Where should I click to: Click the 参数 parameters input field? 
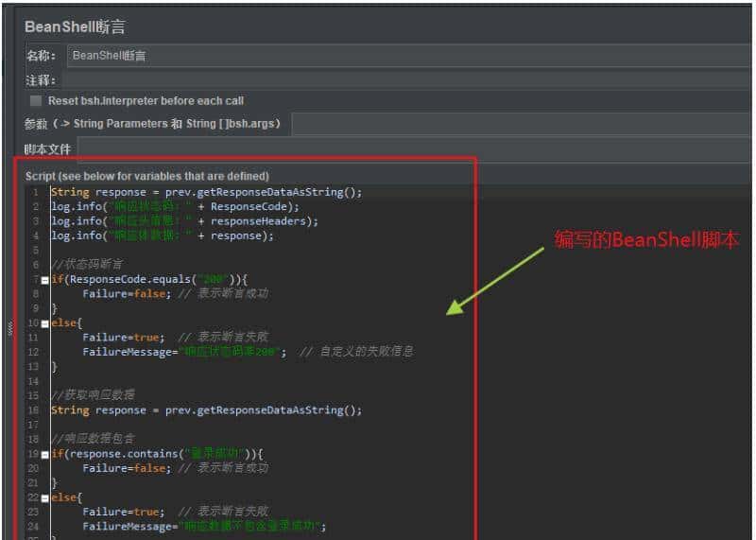[x=521, y=124]
